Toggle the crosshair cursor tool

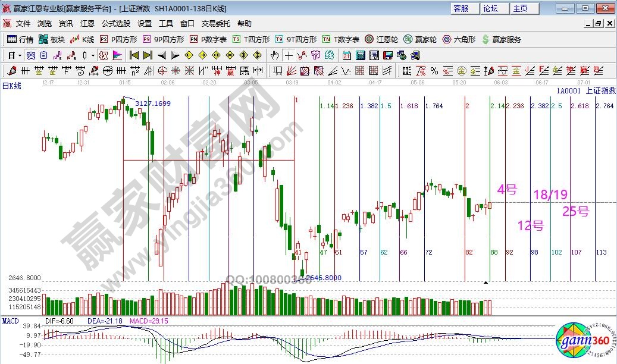coord(289,55)
